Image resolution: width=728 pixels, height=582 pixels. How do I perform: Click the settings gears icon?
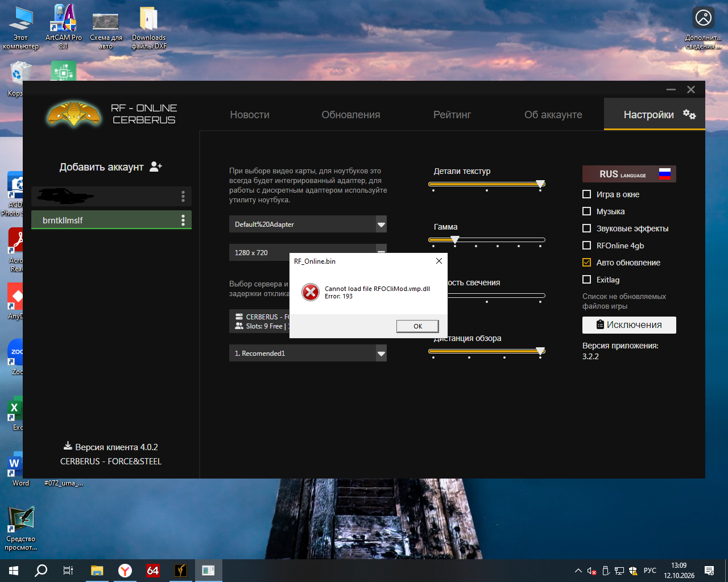click(x=689, y=114)
